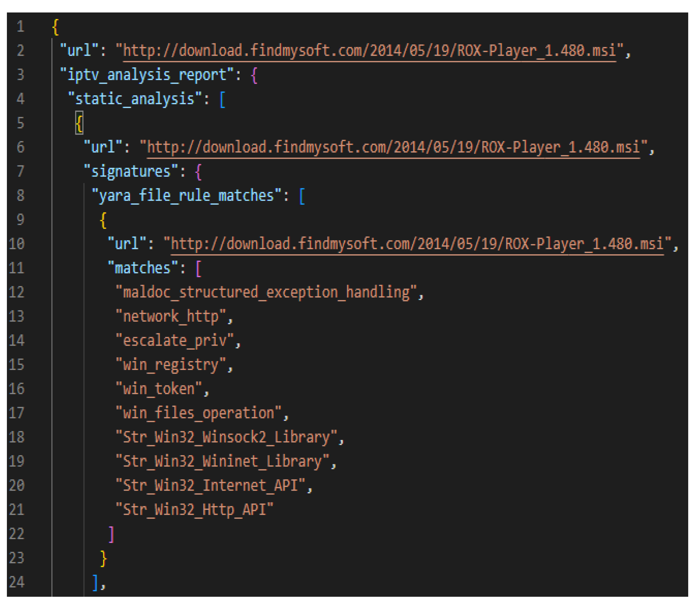Viewport: 700px width, 607px height.
Task: Click the "escalate_priv" string value
Action: coord(175,340)
